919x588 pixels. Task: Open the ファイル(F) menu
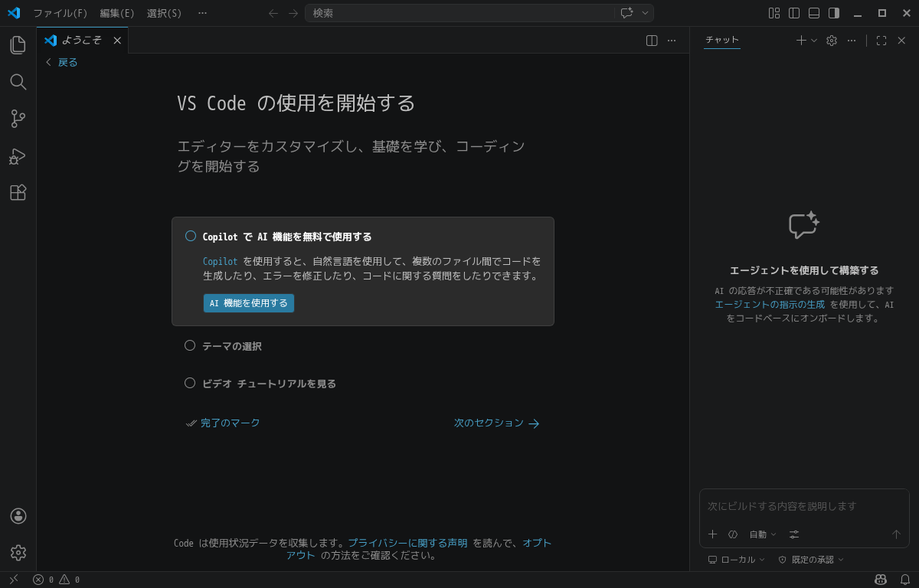point(60,13)
